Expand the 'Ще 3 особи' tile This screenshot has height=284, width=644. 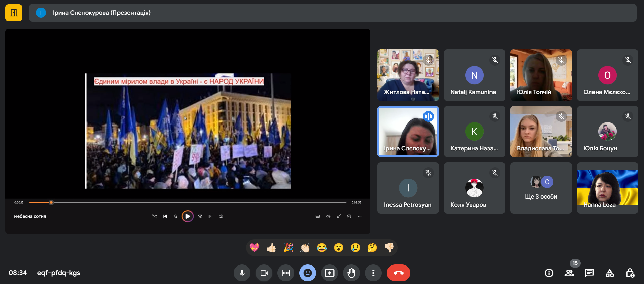coord(541,188)
